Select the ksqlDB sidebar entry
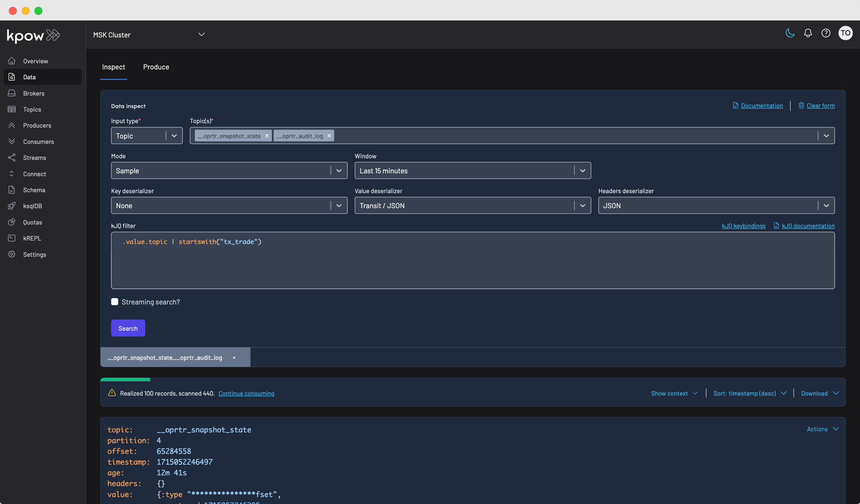 32,206
